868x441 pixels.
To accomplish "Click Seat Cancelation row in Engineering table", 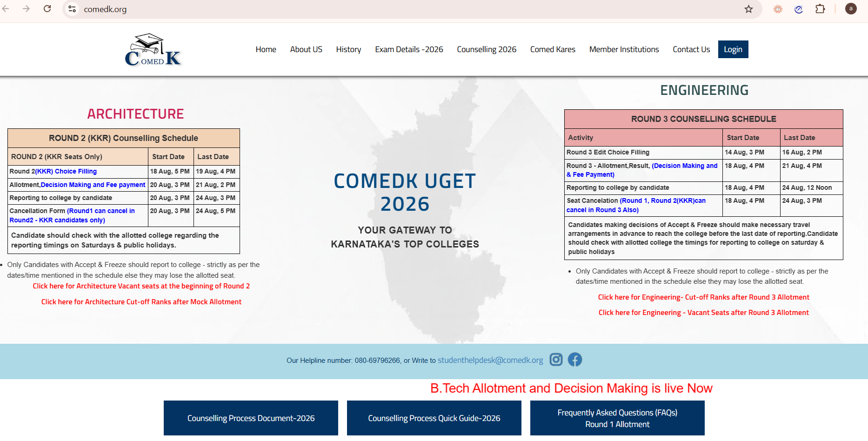I will click(703, 205).
